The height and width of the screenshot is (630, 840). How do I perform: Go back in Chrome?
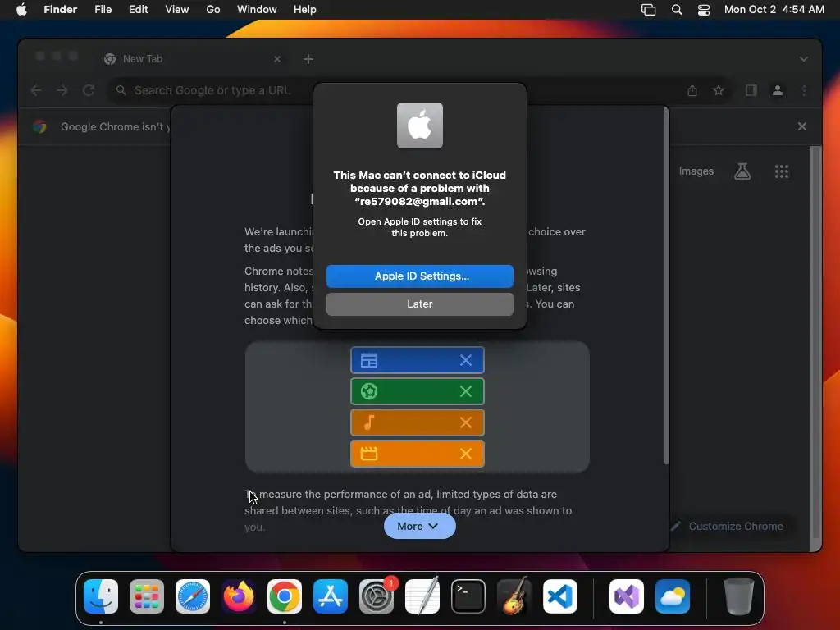(x=36, y=90)
